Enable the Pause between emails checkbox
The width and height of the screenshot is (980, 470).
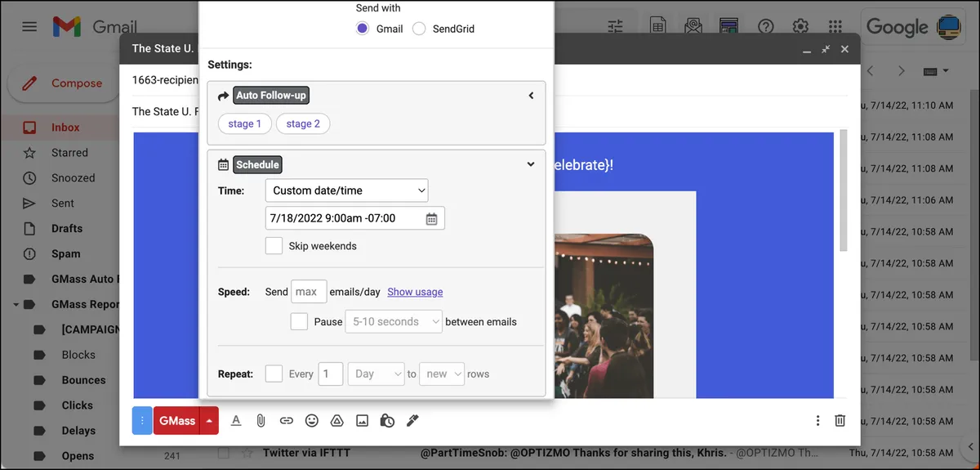299,321
